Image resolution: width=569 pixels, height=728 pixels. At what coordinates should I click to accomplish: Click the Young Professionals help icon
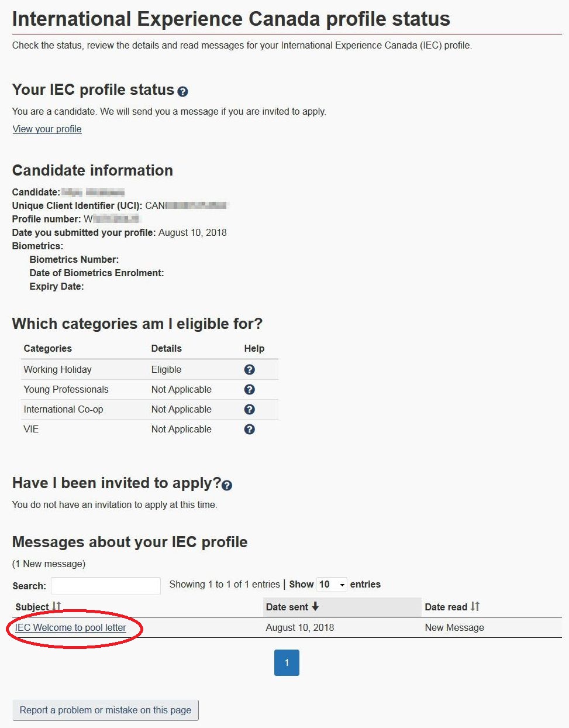[249, 389]
